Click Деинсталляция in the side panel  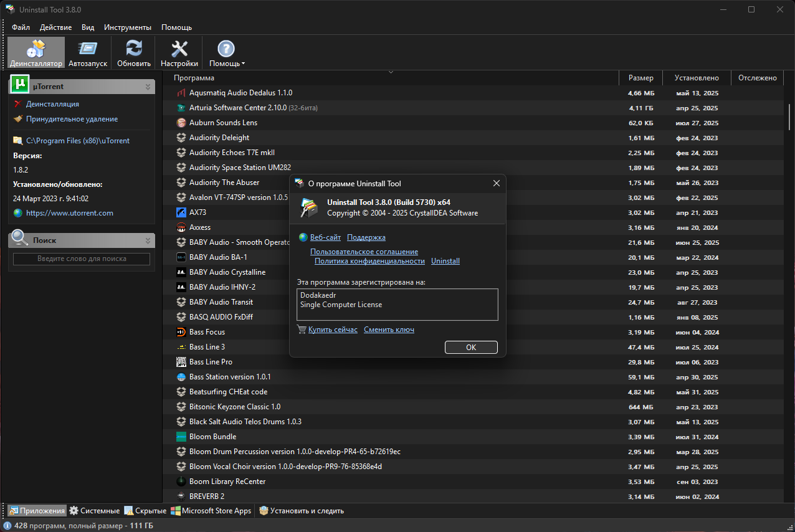(52, 104)
